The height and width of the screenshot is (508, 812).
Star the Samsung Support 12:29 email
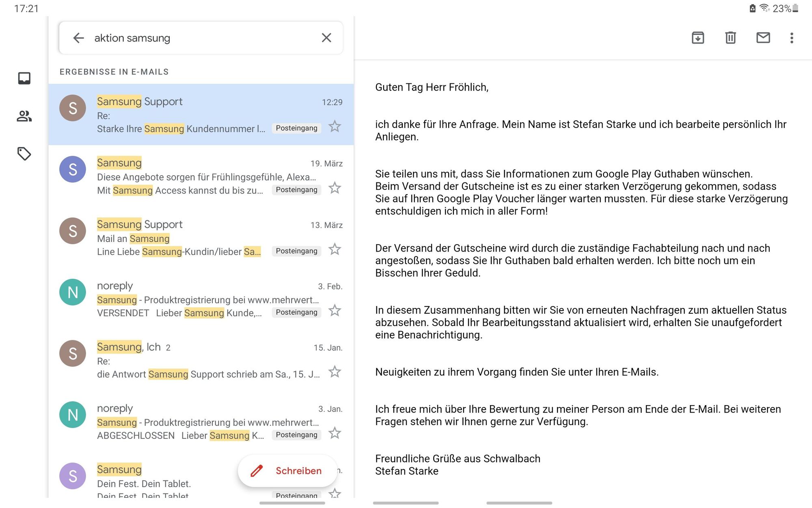(x=335, y=126)
